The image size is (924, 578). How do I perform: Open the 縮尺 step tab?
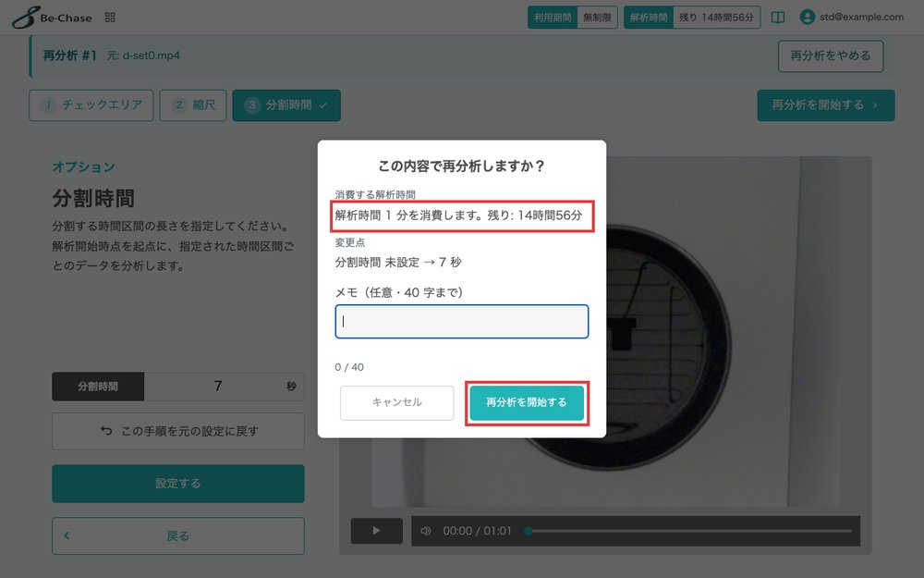coord(193,105)
